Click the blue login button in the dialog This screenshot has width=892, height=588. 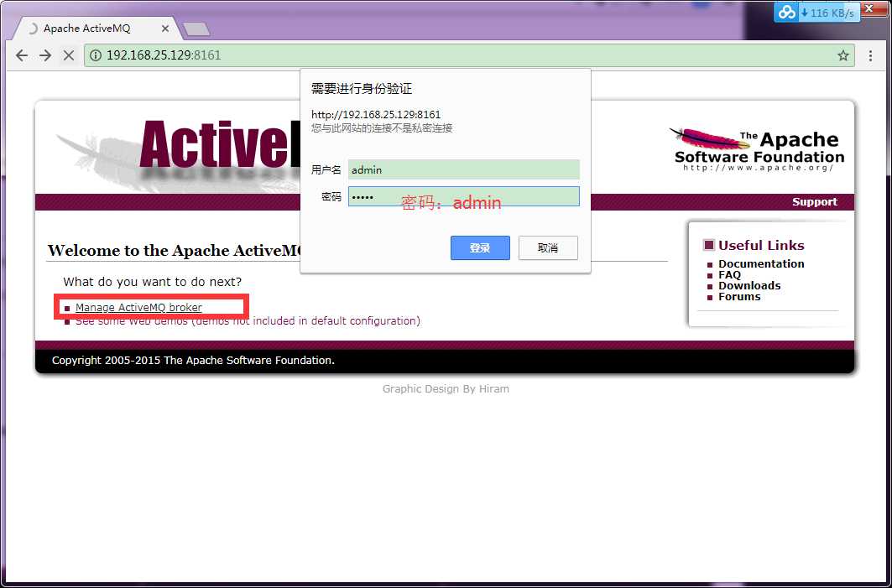(480, 248)
